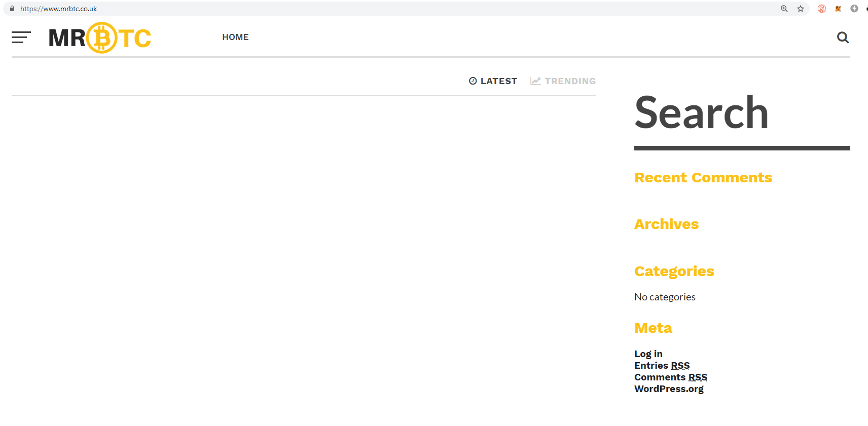
Task: Click the Categories heading
Action: pos(674,272)
